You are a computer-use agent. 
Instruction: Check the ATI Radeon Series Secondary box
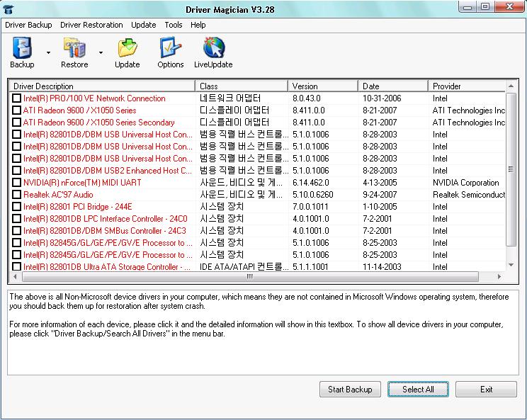pyautogui.click(x=16, y=123)
